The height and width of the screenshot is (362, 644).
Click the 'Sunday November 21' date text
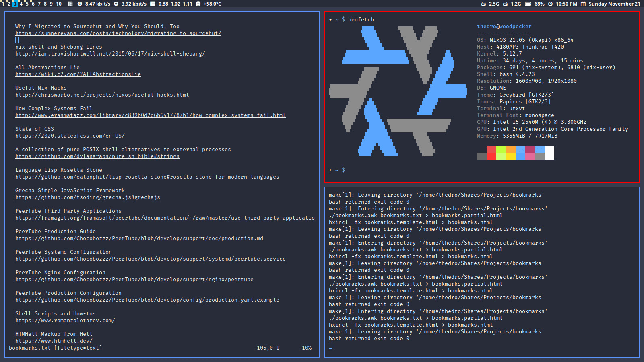tap(614, 4)
